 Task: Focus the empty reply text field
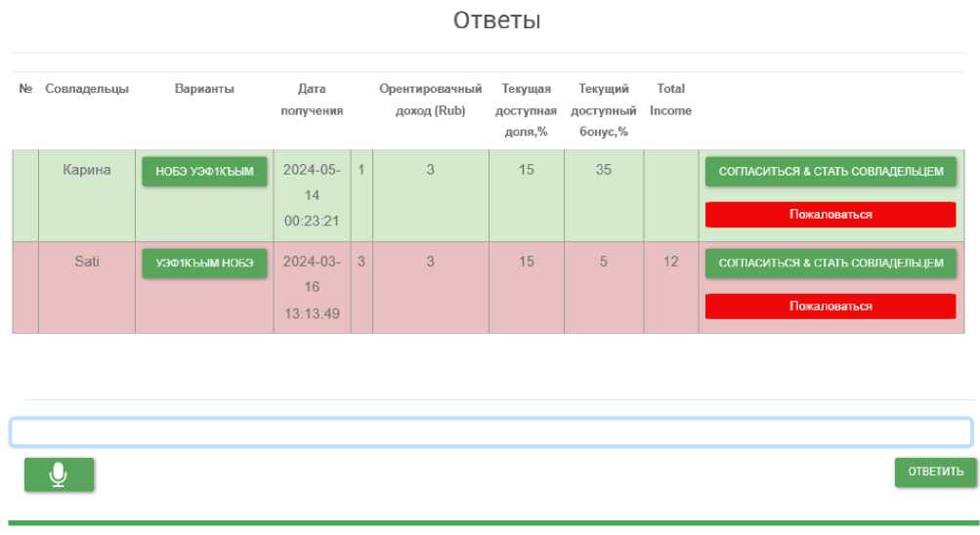(490, 432)
